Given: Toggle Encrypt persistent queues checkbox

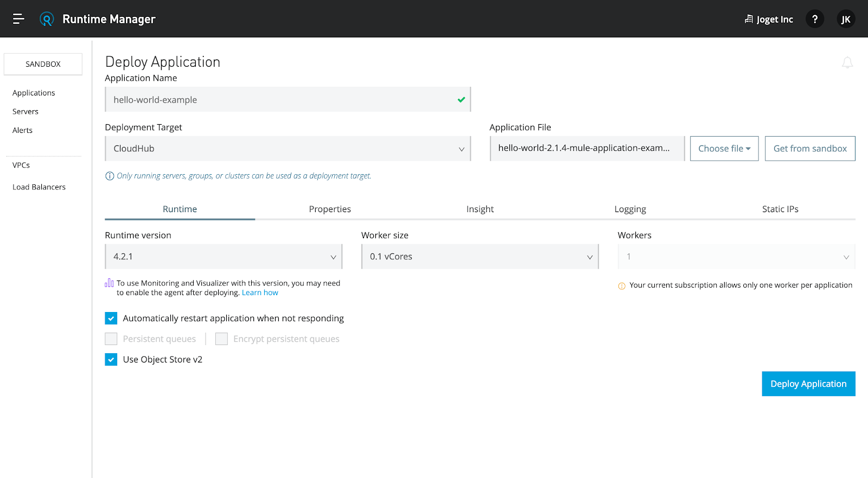Looking at the screenshot, I should (221, 339).
